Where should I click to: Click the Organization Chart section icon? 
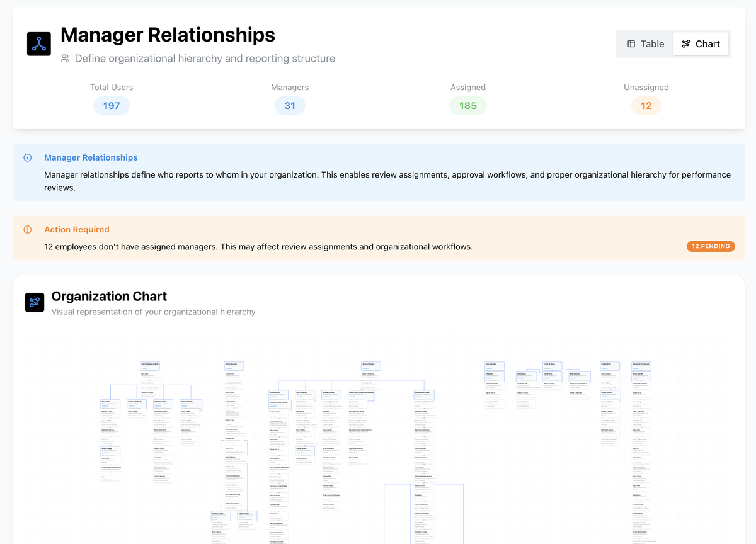(x=35, y=302)
